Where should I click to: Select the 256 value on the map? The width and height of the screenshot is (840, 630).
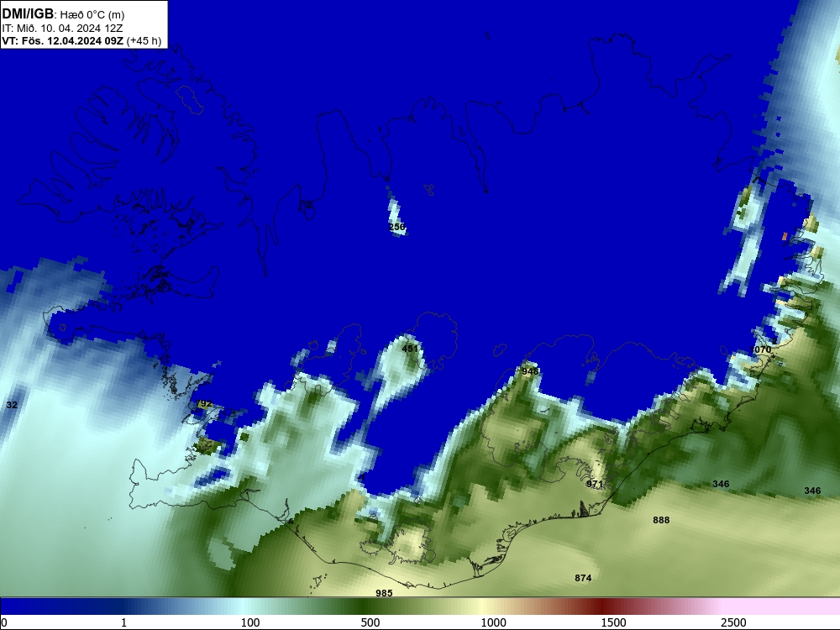pos(397,227)
